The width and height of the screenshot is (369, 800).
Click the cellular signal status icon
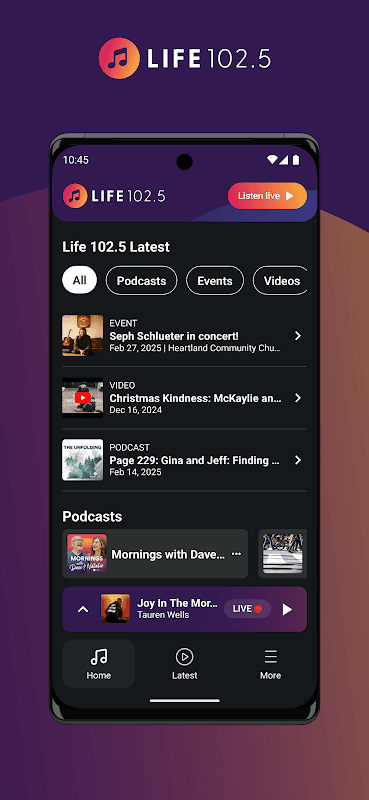[284, 160]
